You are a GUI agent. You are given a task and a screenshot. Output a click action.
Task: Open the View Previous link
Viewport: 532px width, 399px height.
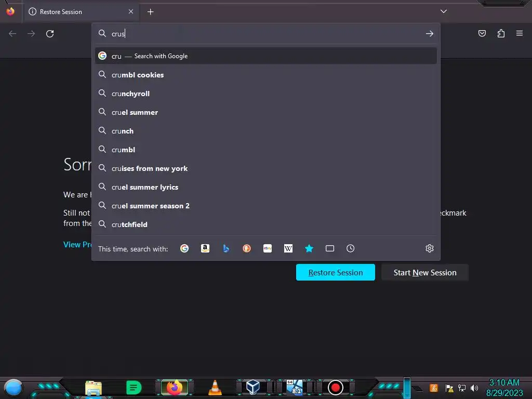(x=77, y=244)
